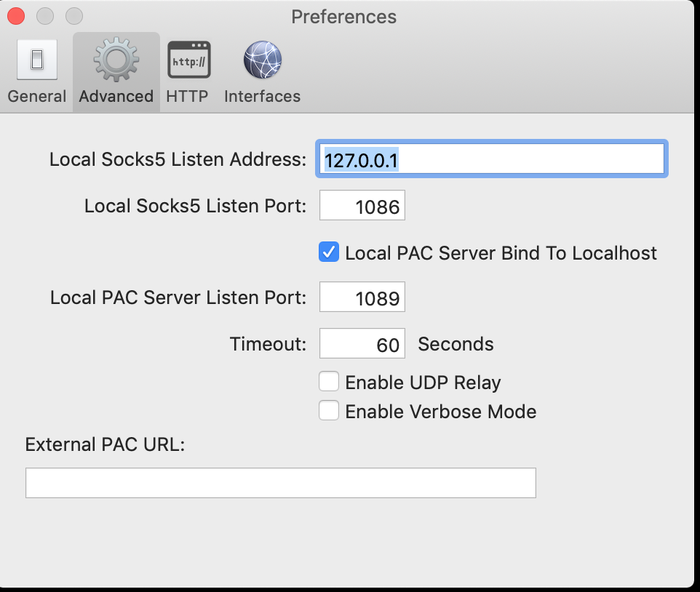Click the HTTP tab label
The width and height of the screenshot is (700, 592).
[x=187, y=96]
